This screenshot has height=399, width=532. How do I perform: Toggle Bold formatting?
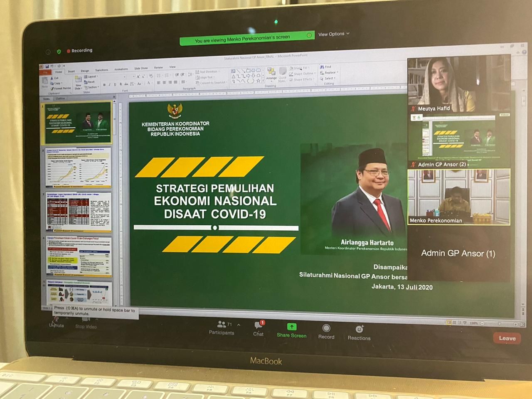tap(104, 85)
